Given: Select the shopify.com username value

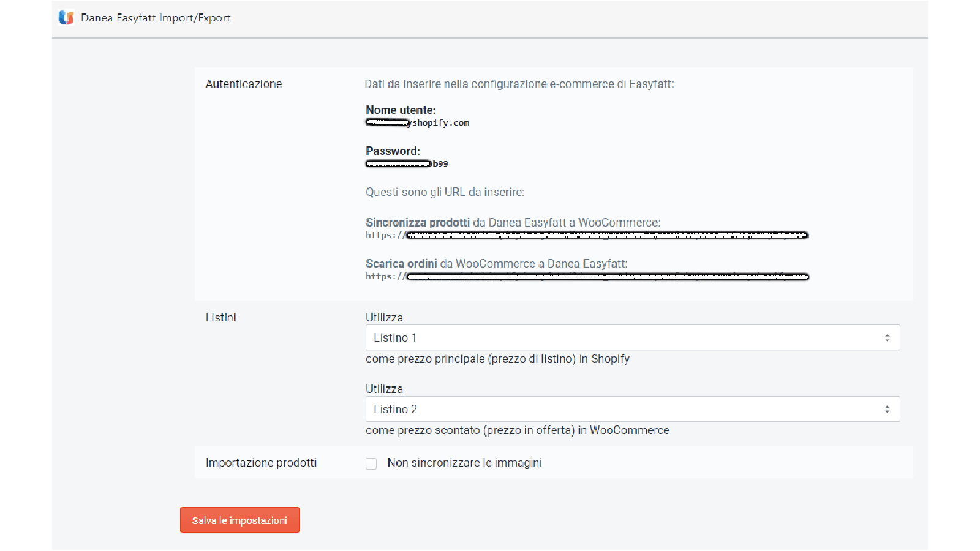Looking at the screenshot, I should 417,123.
